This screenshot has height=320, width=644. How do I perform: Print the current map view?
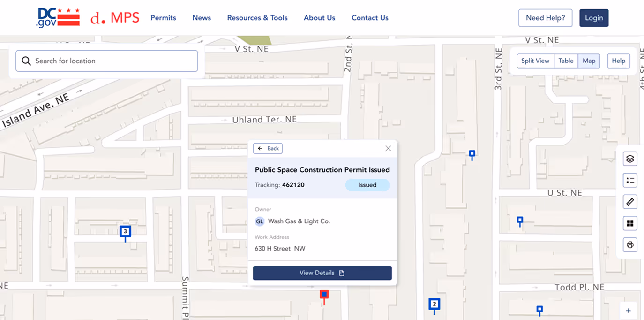coord(629,245)
